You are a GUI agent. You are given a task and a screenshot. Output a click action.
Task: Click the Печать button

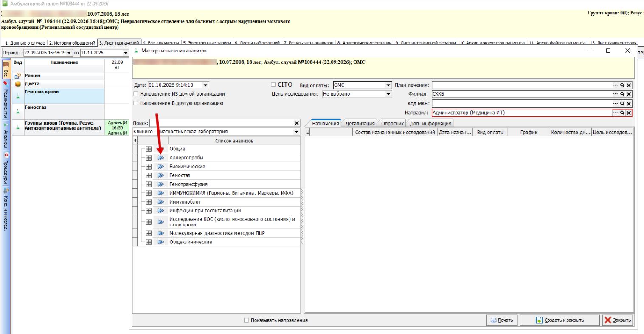[502, 320]
